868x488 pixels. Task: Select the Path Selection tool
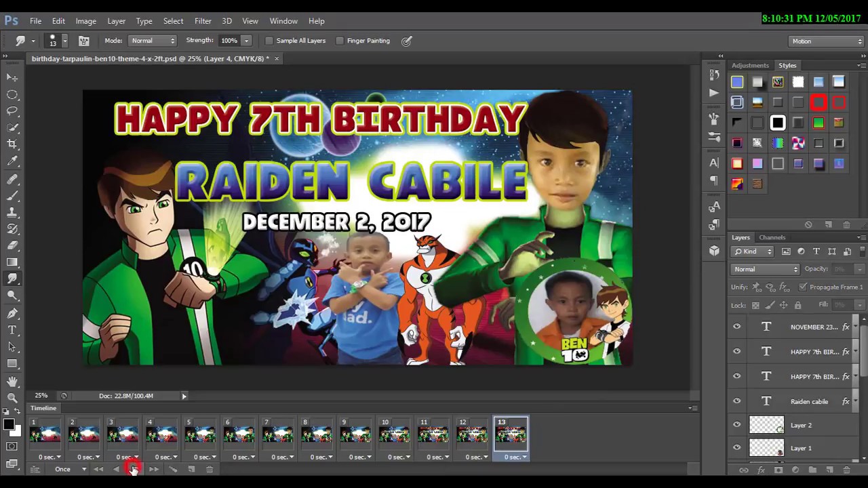click(12, 346)
